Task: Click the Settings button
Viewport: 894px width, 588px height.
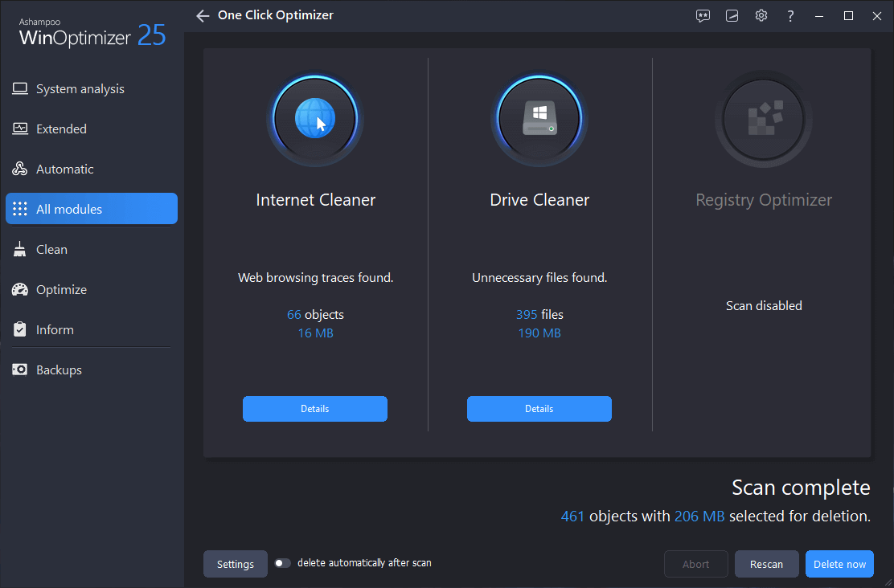Action: tap(236, 564)
